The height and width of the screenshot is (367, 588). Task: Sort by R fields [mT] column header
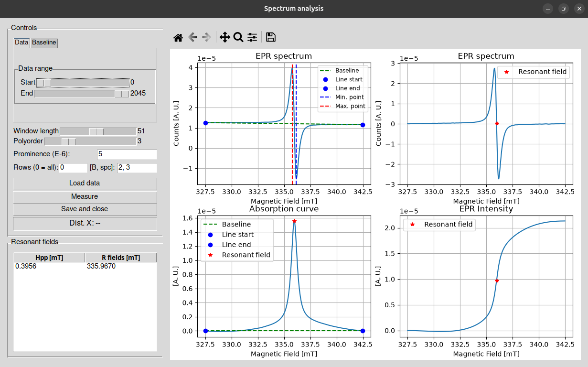coord(121,258)
